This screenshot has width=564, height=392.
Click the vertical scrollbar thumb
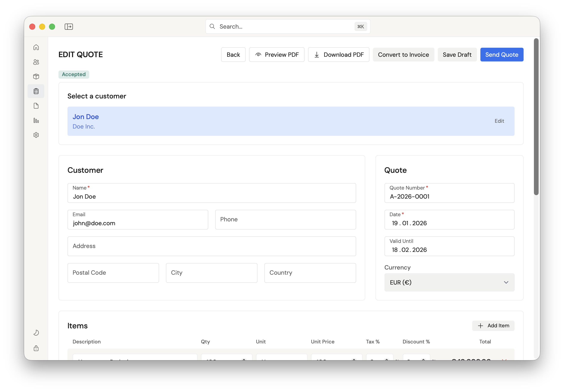536,117
